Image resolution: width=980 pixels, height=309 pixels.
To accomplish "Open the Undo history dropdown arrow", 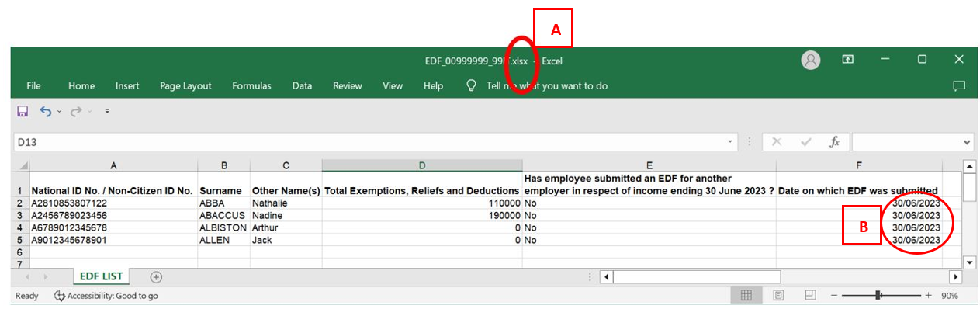I will point(58,113).
